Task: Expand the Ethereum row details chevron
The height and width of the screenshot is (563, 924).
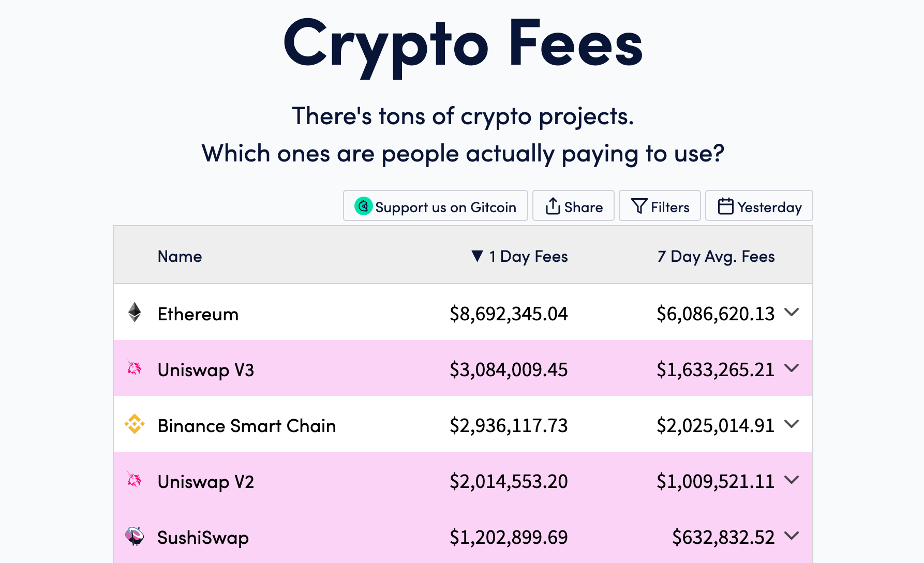Action: coord(792,312)
